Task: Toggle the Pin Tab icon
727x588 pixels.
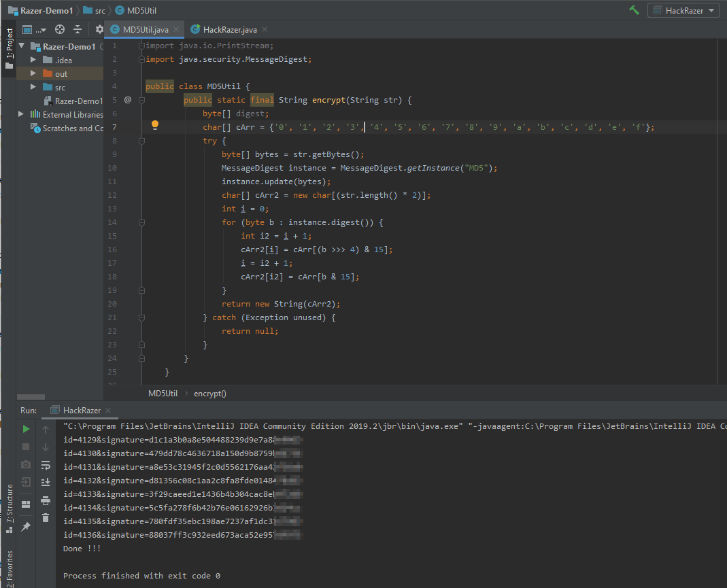Action: [26, 527]
